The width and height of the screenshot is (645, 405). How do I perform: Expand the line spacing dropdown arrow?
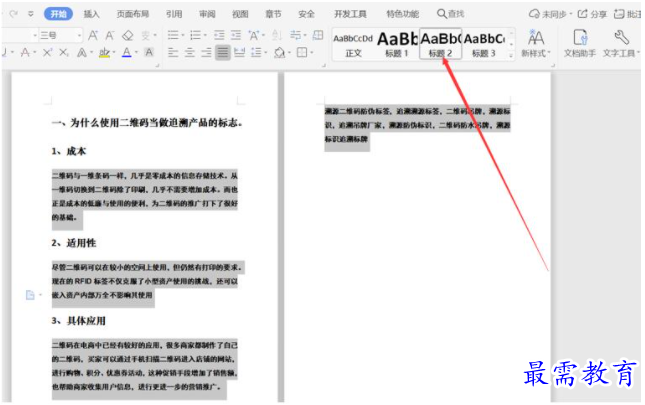point(266,53)
